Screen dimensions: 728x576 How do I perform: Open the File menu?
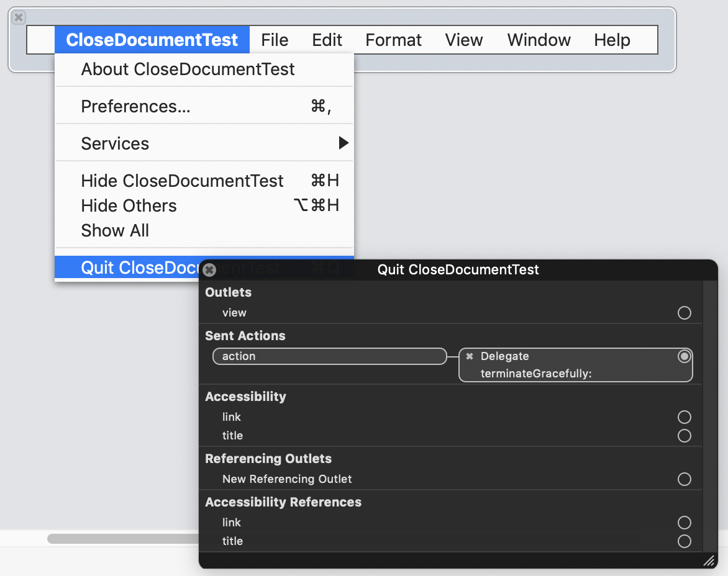(x=275, y=40)
